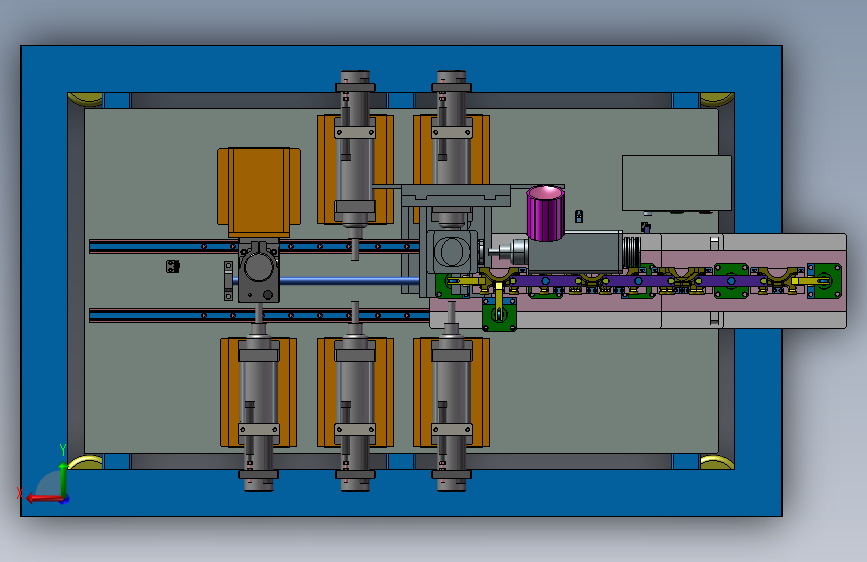867x562 pixels.
Task: Select the green bracket holding the yellow lever
Action: coord(499,314)
